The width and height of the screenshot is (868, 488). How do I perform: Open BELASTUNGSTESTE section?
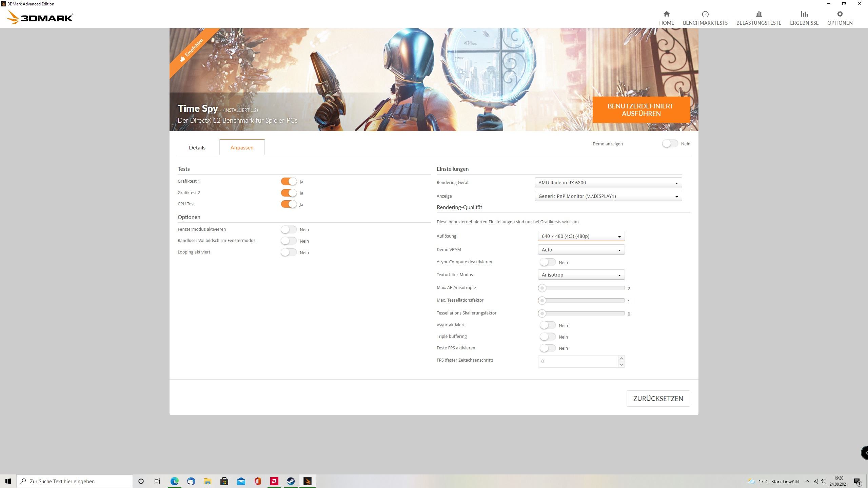pos(758,18)
